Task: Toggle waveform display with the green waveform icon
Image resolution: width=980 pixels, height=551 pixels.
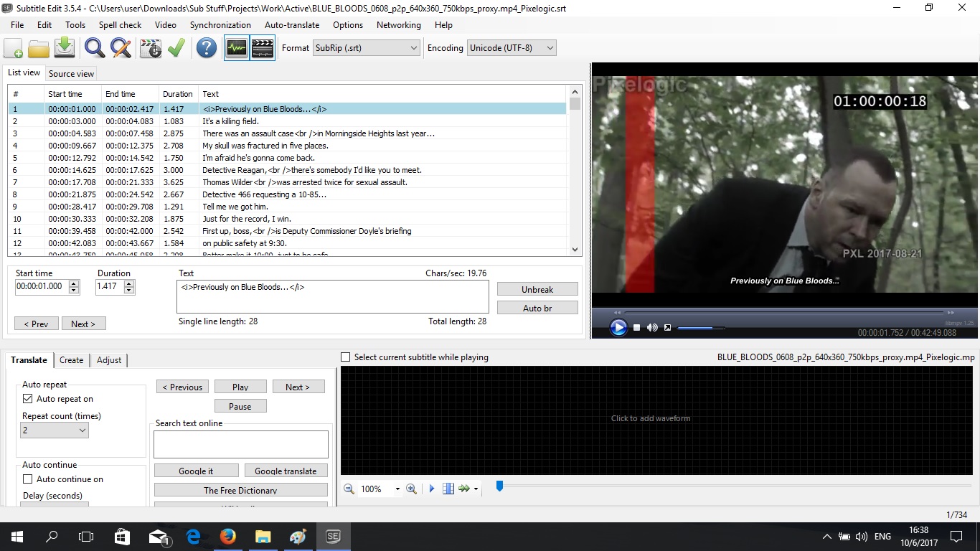Action: point(236,47)
